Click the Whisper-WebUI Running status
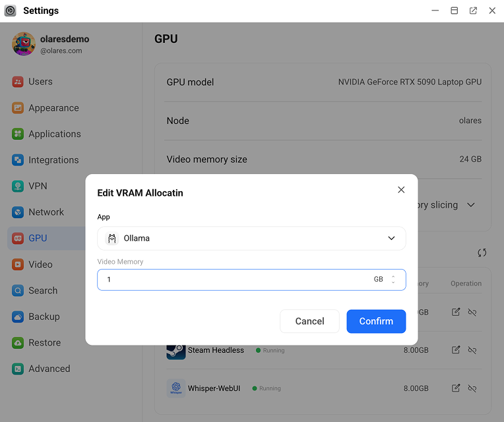 tap(267, 388)
